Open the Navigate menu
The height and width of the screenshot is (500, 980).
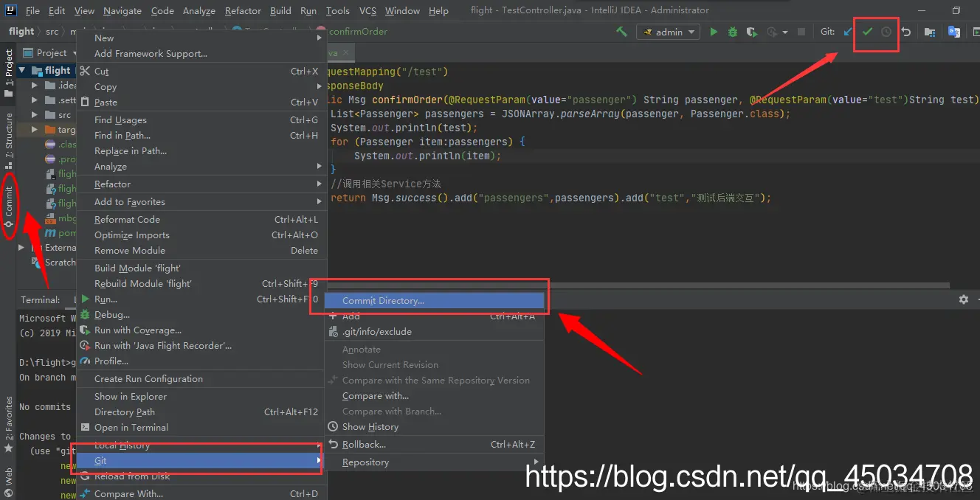click(x=122, y=10)
